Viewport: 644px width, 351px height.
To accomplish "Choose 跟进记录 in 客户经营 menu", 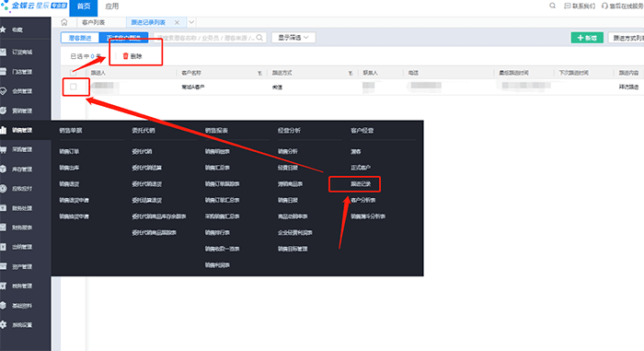I will click(x=361, y=184).
